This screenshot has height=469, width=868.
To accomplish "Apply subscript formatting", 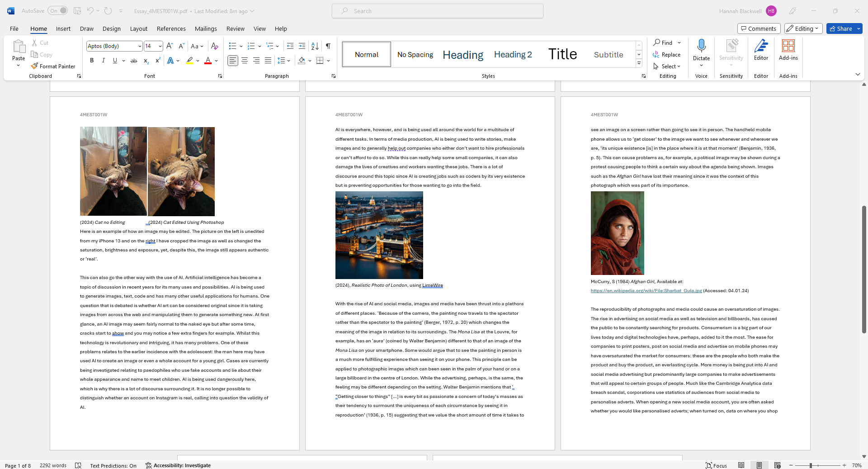I will (146, 61).
